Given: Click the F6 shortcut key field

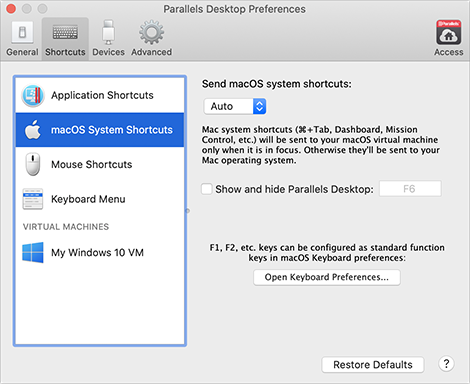Looking at the screenshot, I should coord(410,189).
